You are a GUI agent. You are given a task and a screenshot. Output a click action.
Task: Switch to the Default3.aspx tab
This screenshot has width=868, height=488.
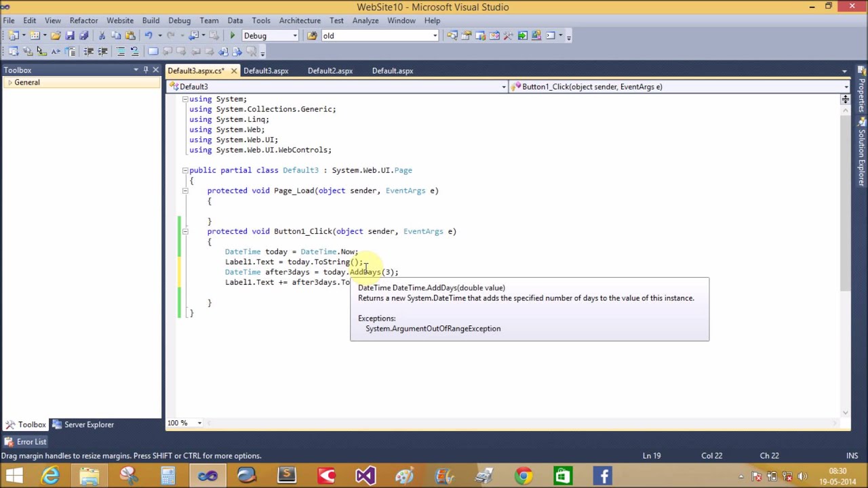(x=266, y=70)
